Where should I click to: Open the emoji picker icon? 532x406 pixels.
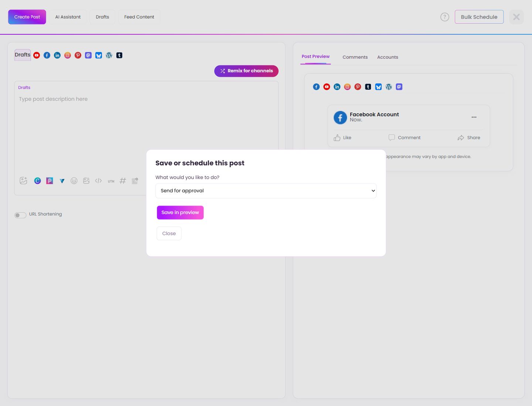point(74,180)
